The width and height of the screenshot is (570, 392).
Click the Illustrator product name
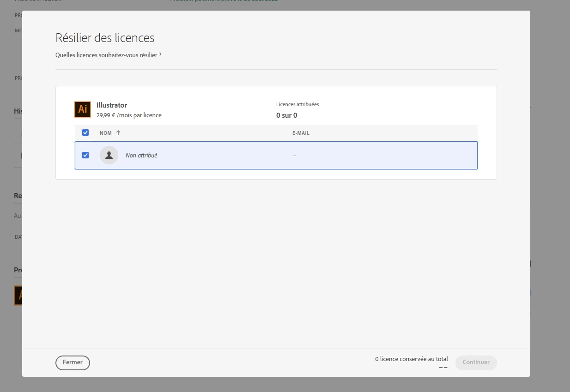click(112, 105)
